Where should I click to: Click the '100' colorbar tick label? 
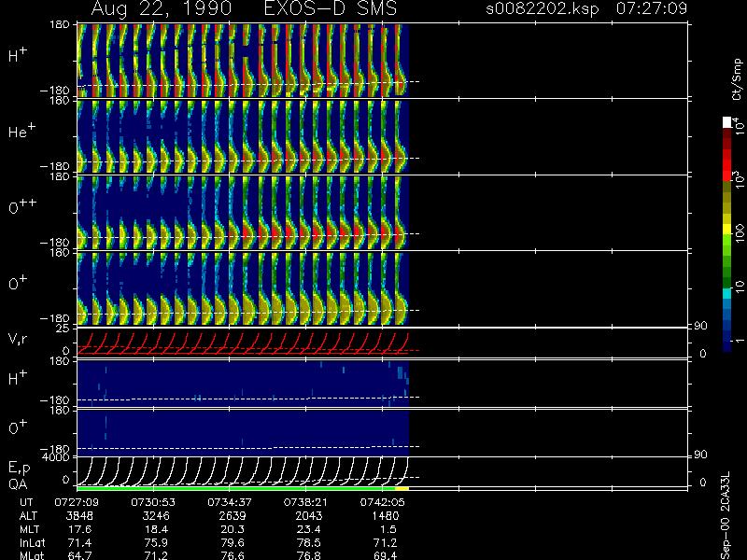pyautogui.click(x=739, y=232)
